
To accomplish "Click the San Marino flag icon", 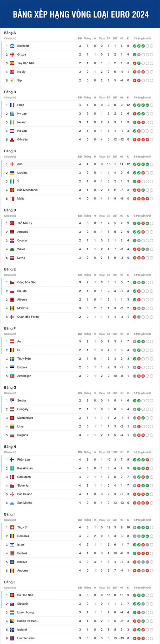I will (x=12, y=503).
